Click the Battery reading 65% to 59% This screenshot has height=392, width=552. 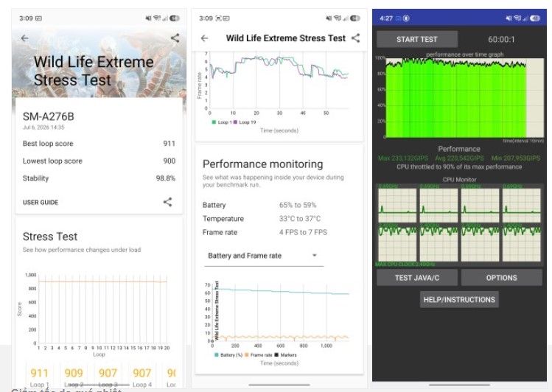(298, 205)
